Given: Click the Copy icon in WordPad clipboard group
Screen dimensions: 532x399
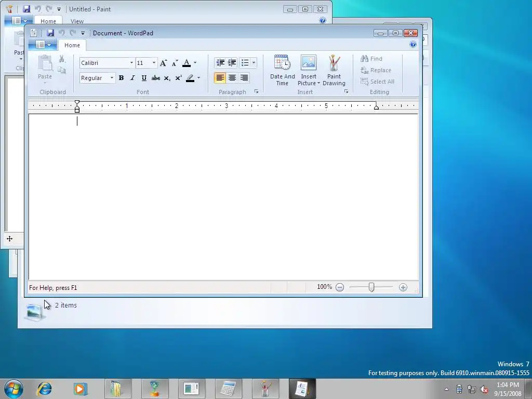Looking at the screenshot, I should tap(62, 70).
